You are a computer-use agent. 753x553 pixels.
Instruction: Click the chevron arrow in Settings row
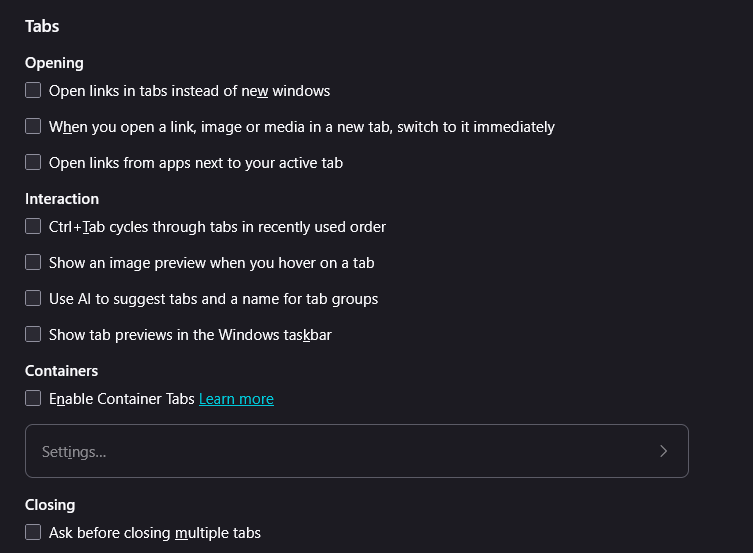663,451
